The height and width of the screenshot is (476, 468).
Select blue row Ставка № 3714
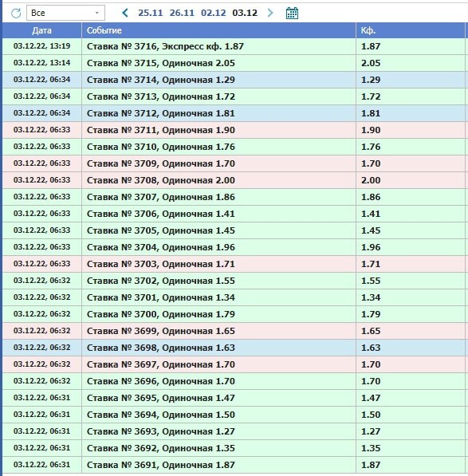click(x=234, y=80)
